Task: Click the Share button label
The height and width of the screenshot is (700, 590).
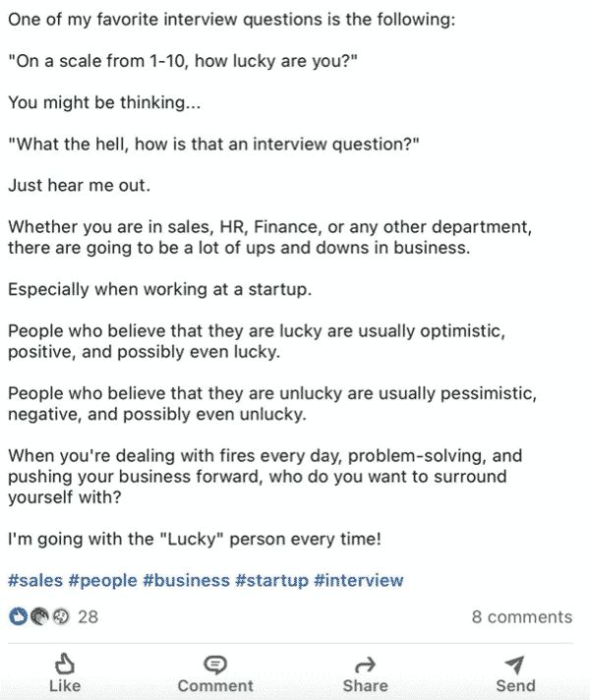Action: pos(366,685)
